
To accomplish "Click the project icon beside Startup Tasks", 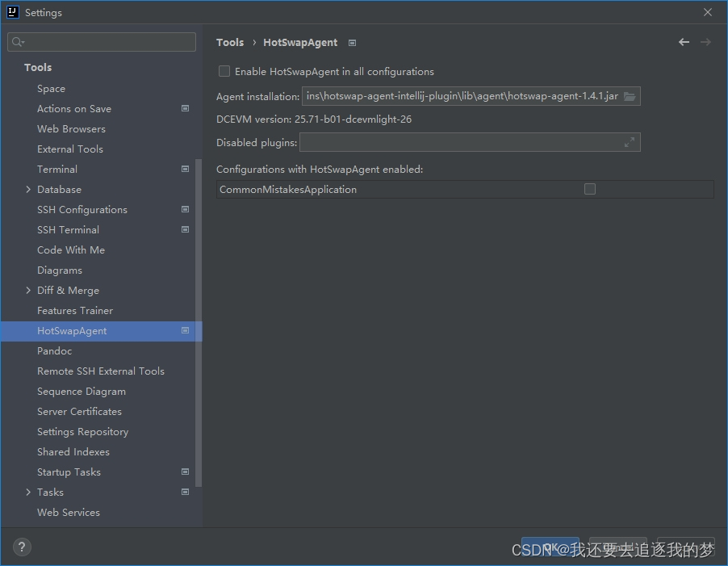I will (186, 472).
